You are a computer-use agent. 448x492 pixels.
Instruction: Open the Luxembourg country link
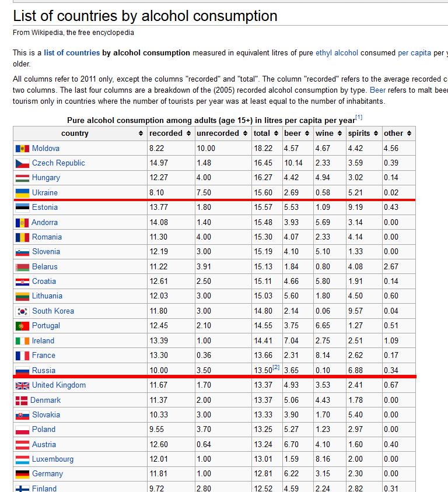pyautogui.click(x=52, y=459)
